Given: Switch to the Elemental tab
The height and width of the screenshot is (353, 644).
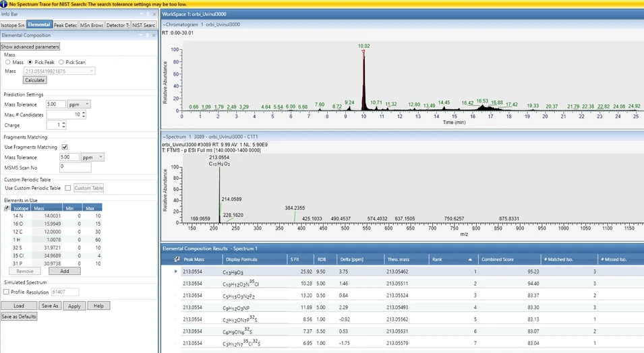Looking at the screenshot, I should click(x=39, y=25).
